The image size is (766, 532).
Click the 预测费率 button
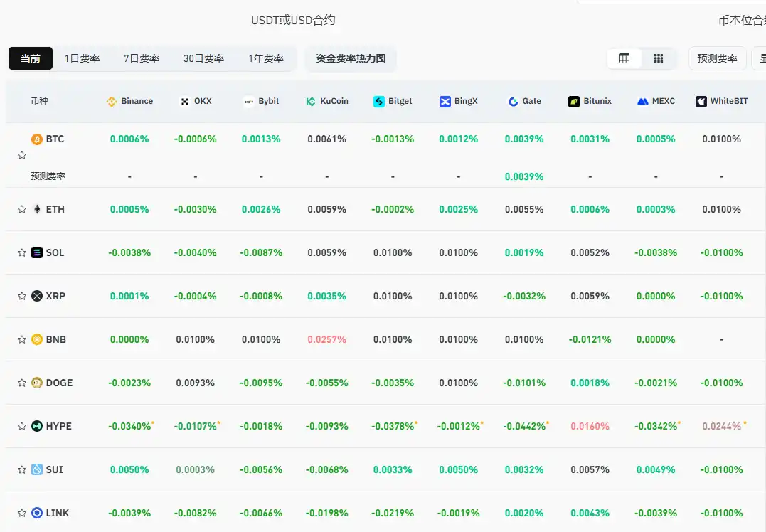pos(717,58)
